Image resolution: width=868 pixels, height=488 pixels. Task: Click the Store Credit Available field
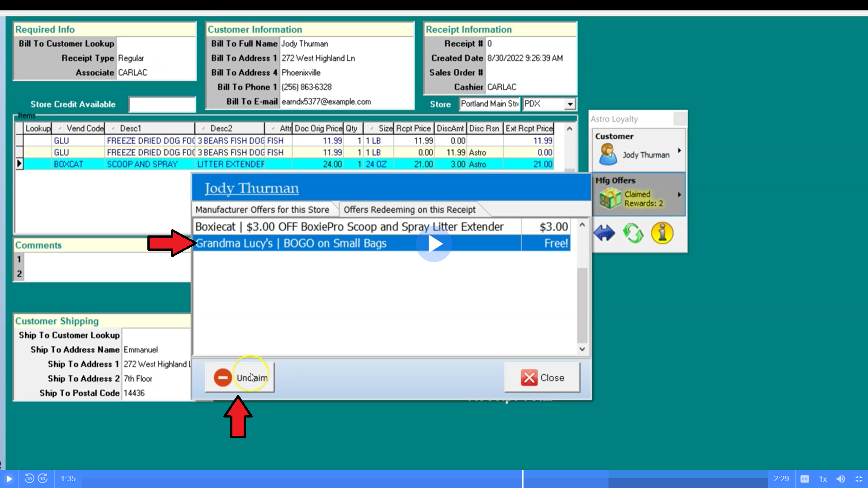click(162, 104)
